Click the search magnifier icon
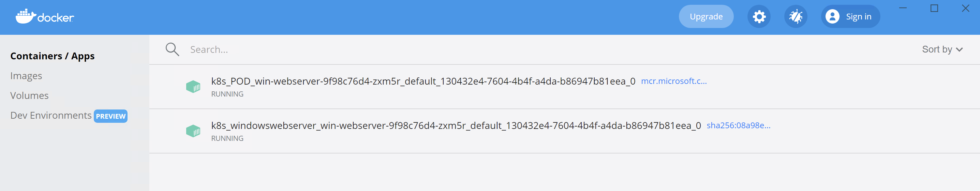980x191 pixels. pyautogui.click(x=172, y=49)
